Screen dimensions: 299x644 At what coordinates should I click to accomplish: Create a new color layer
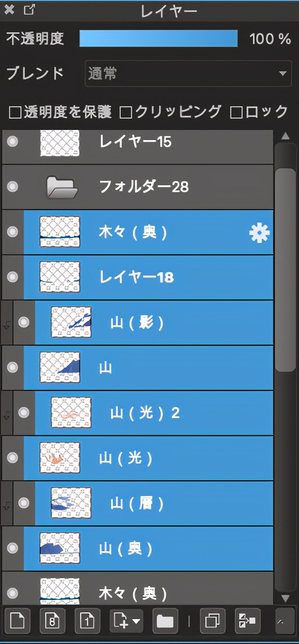pyautogui.click(x=16, y=621)
